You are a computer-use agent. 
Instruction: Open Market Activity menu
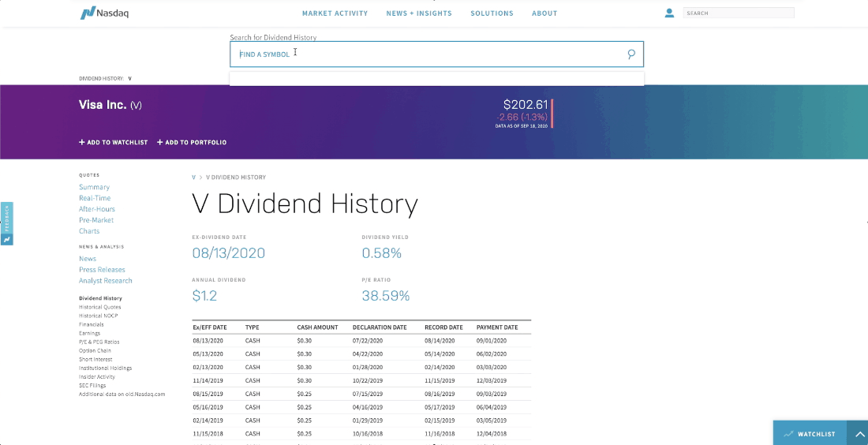coord(335,13)
